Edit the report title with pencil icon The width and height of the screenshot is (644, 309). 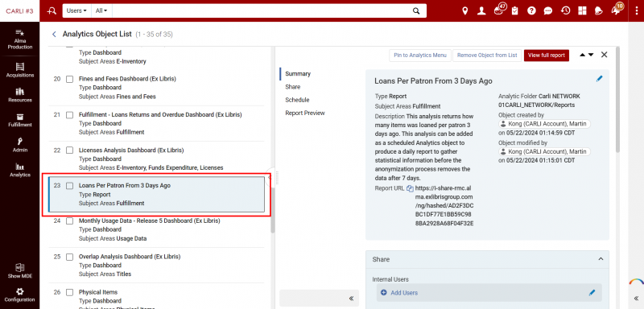click(x=599, y=79)
